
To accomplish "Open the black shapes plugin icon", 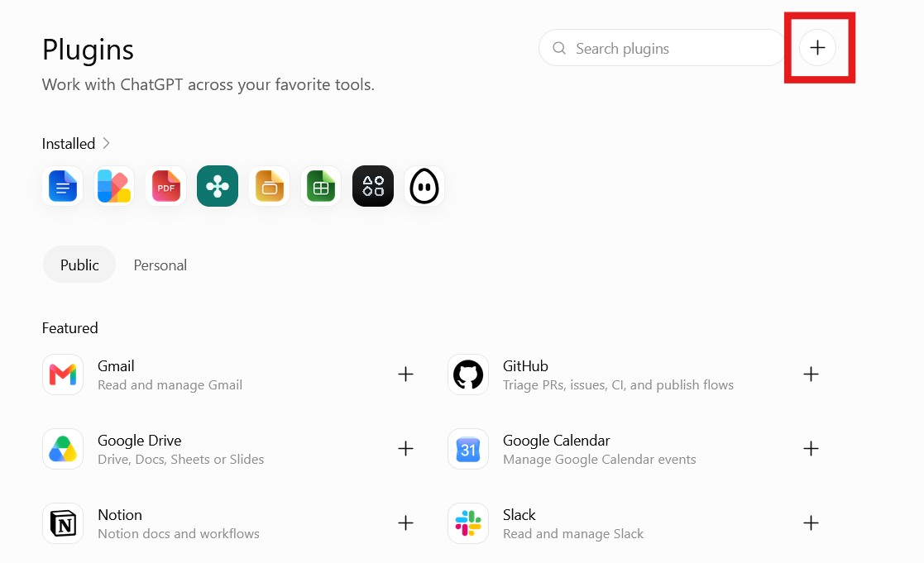I will pos(373,186).
